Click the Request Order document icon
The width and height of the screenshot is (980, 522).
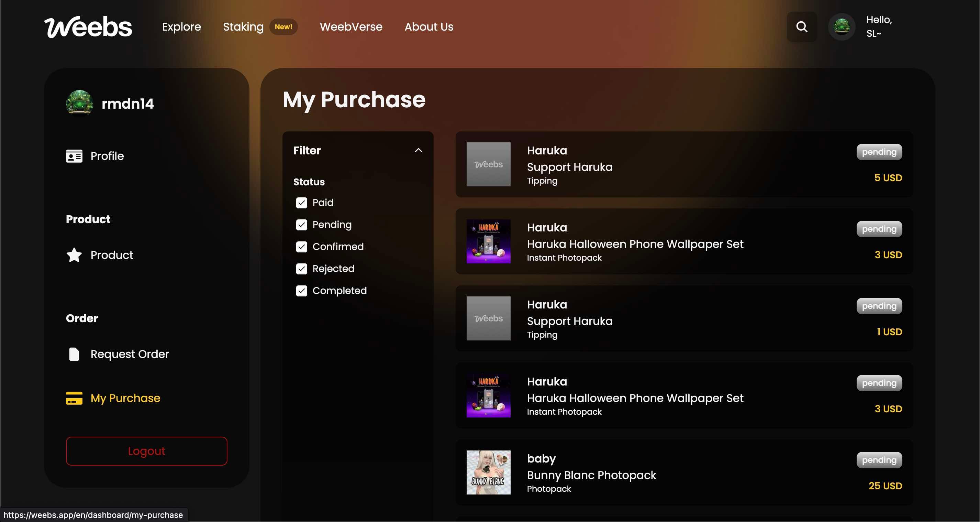(x=74, y=354)
